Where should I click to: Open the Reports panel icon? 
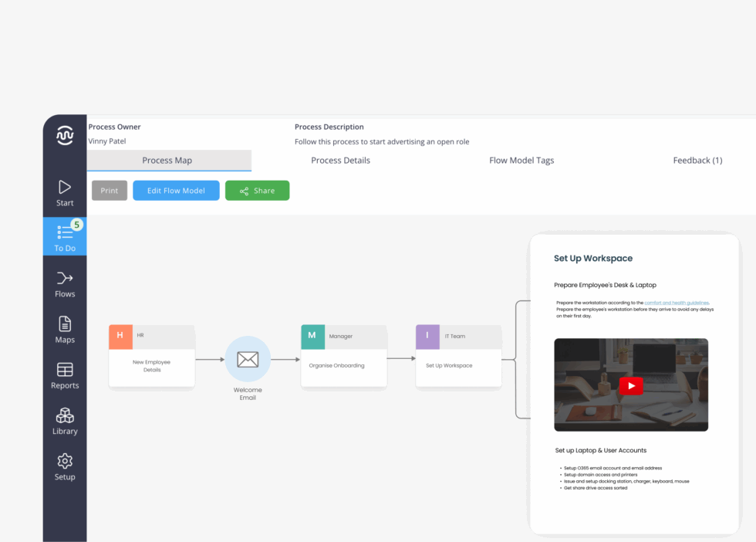[x=64, y=371]
